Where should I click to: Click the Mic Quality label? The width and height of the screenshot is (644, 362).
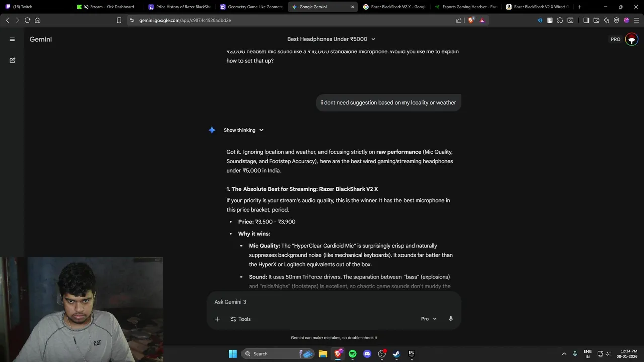tap(264, 246)
